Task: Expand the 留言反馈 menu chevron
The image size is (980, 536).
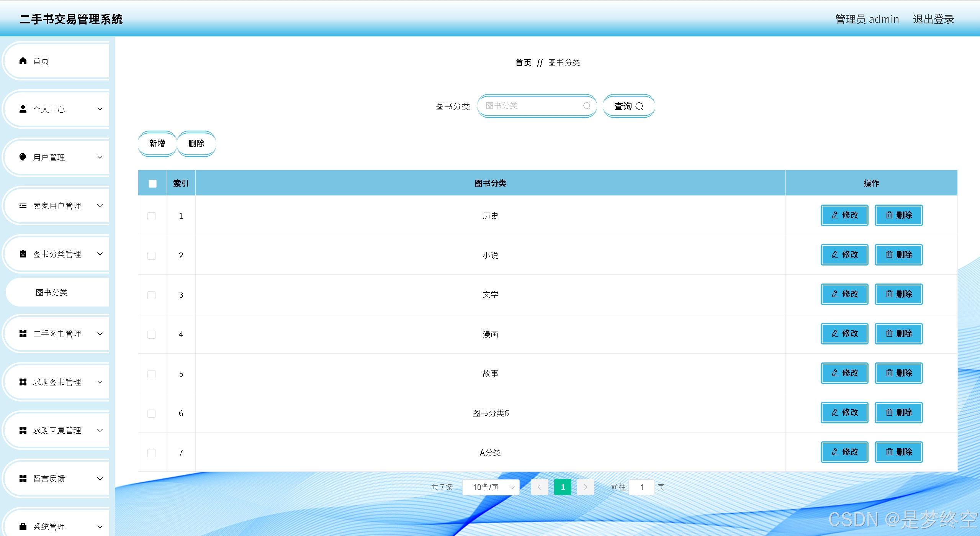Action: [x=100, y=479]
